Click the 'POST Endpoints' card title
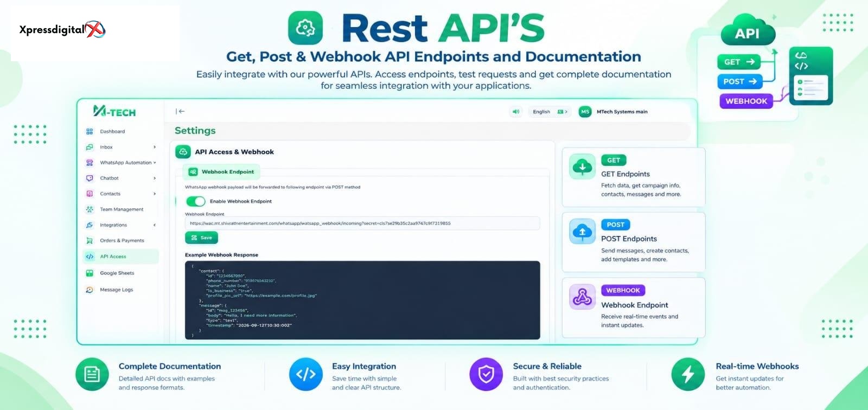This screenshot has height=410, width=868. (x=629, y=239)
